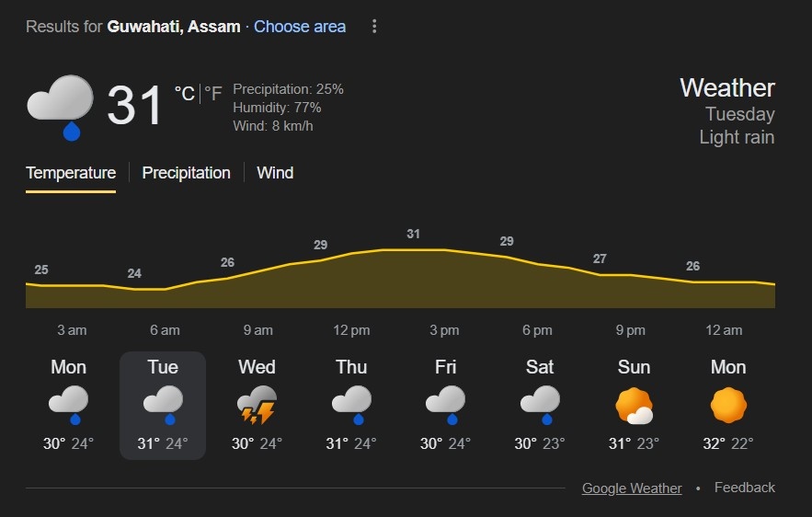Viewport: 812px width, 517px height.
Task: Click the first Monday rain icon
Action: (x=69, y=405)
